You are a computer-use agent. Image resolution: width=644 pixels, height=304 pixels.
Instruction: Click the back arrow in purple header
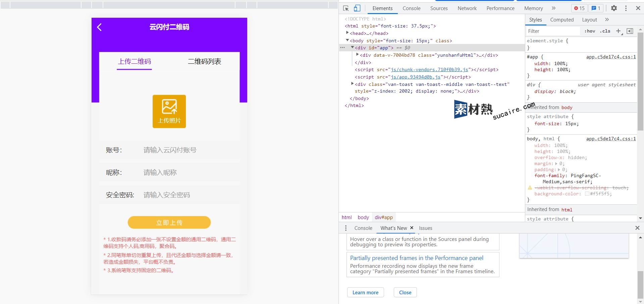[99, 27]
